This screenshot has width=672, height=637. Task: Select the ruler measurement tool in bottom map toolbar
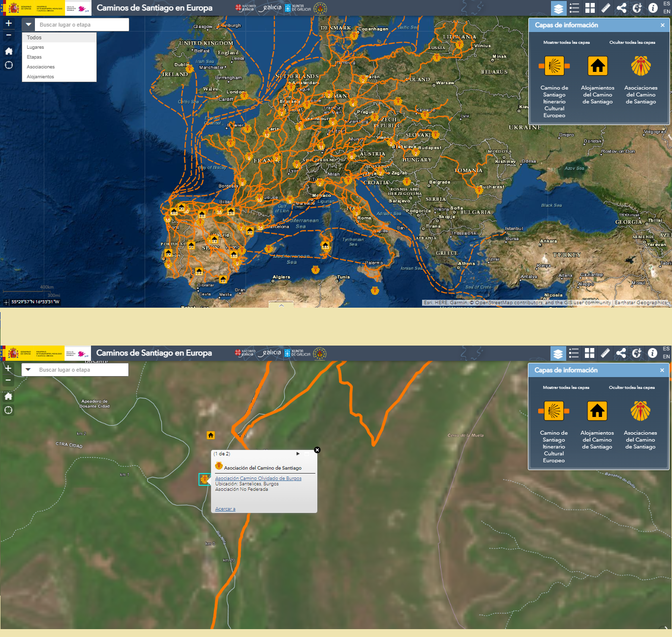click(x=605, y=353)
